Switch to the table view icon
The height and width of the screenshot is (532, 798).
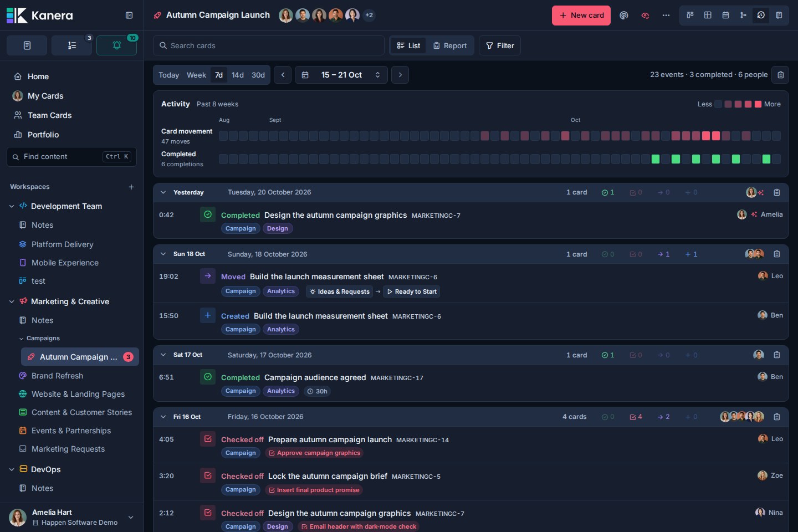pos(708,15)
